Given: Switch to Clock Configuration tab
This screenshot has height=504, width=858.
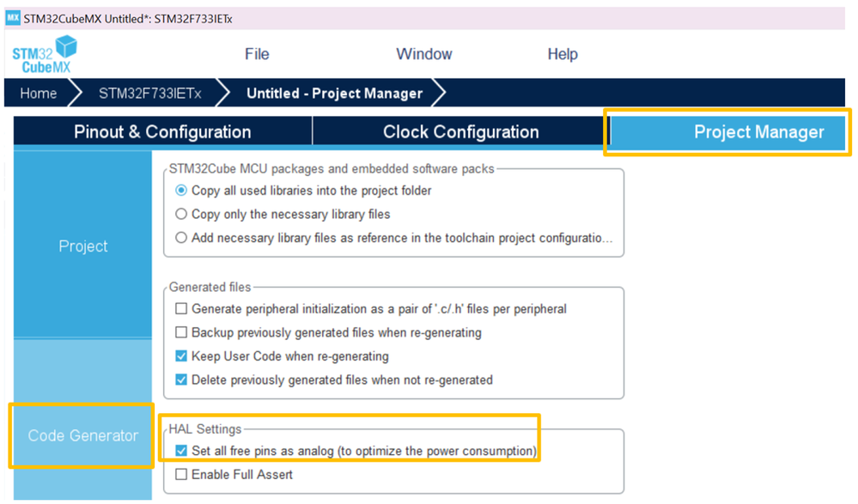Looking at the screenshot, I should [460, 132].
